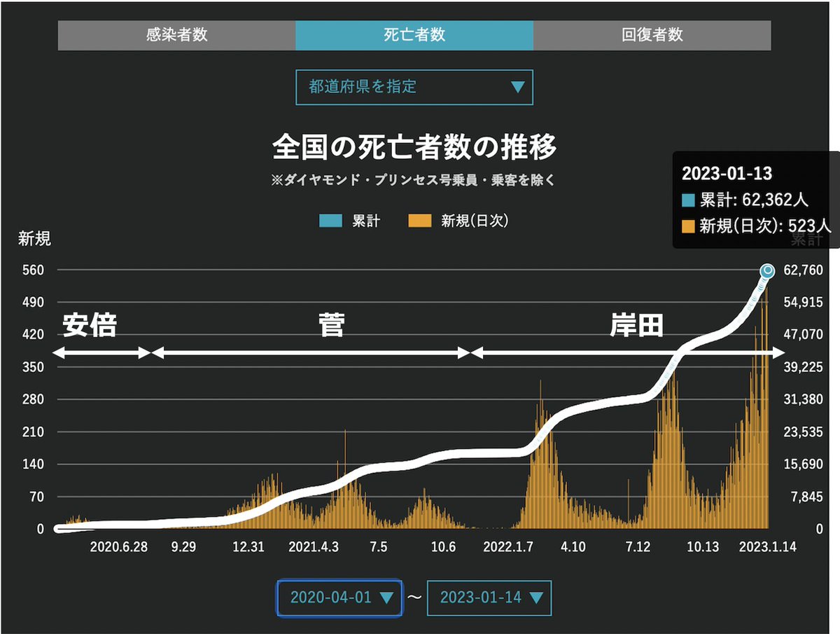The image size is (840, 634).
Task: Open the 回復者数 tab
Action: [x=652, y=35]
